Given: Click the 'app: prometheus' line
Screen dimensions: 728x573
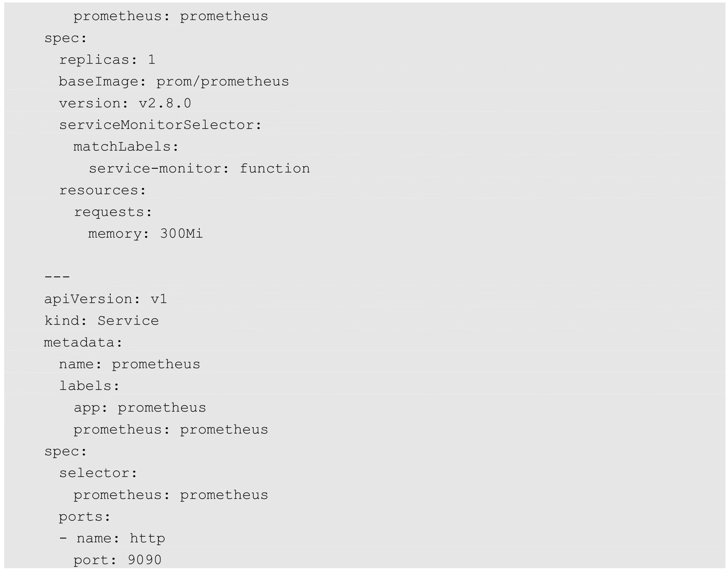Looking at the screenshot, I should point(140,408).
